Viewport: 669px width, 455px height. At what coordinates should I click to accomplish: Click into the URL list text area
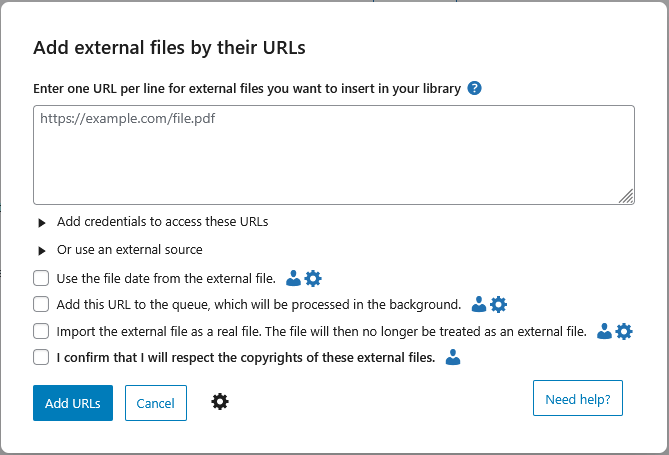tap(333, 155)
